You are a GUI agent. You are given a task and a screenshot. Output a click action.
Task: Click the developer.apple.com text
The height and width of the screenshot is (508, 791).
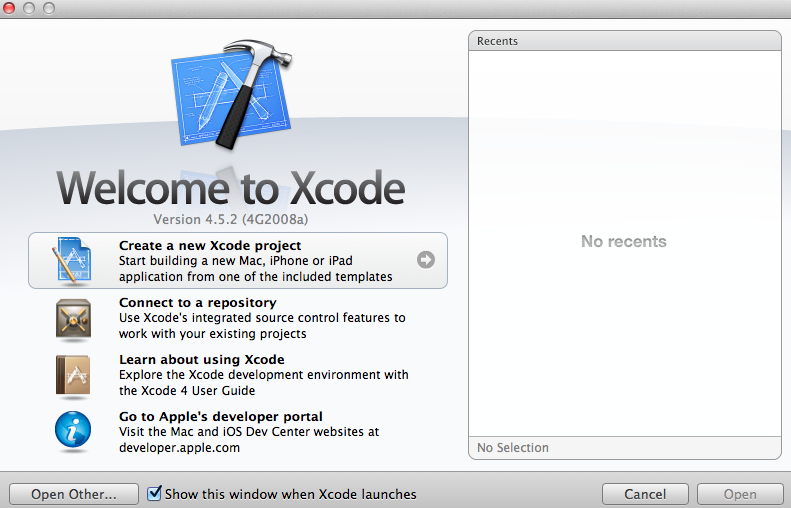point(179,447)
